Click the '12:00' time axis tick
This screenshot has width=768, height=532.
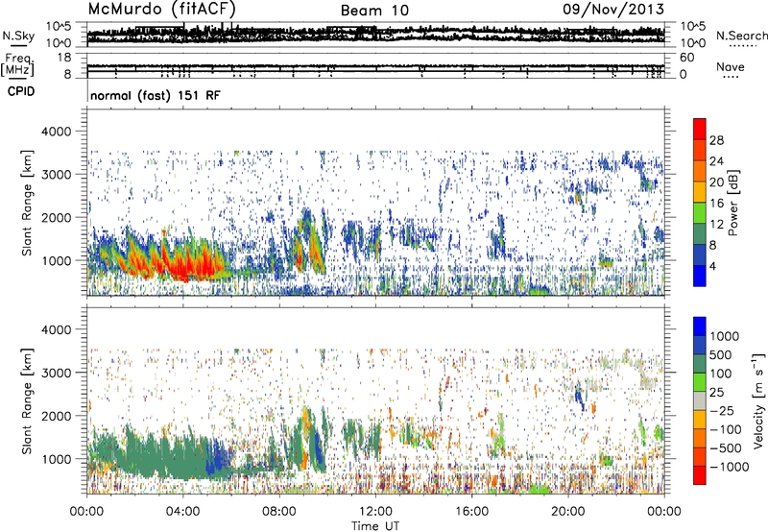(375, 512)
